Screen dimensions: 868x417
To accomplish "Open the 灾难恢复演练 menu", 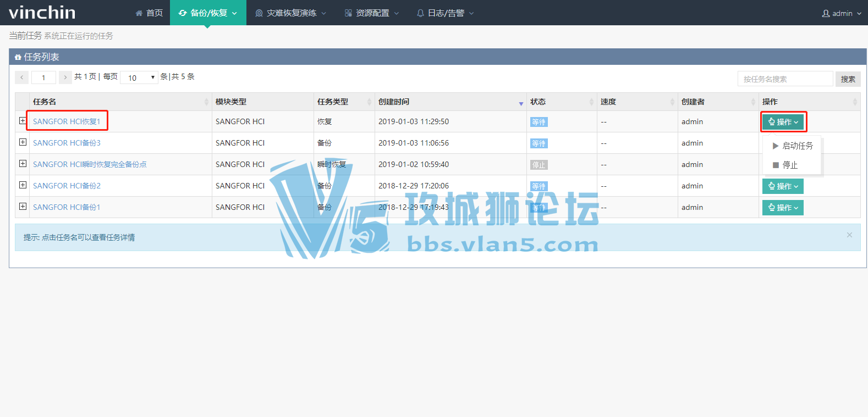I will 291,13.
